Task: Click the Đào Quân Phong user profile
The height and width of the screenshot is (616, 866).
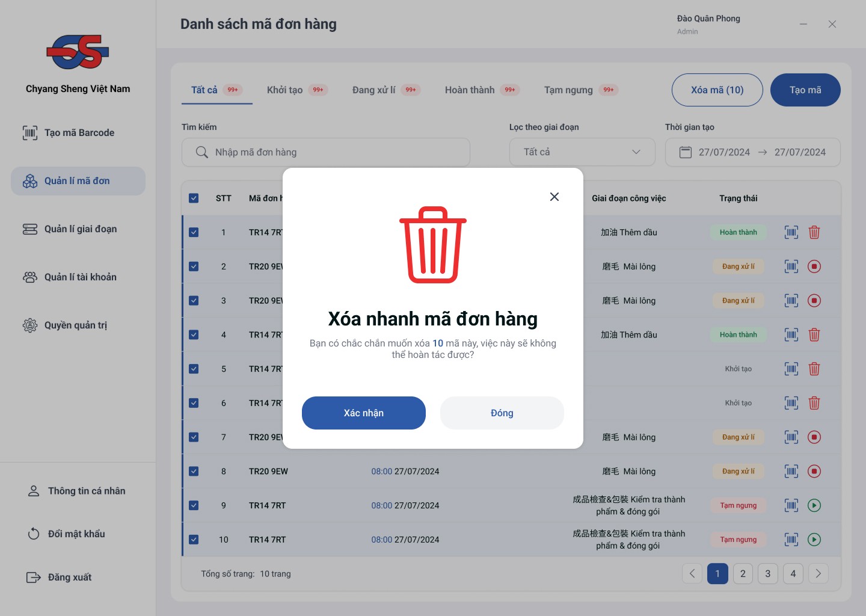Action: point(708,24)
